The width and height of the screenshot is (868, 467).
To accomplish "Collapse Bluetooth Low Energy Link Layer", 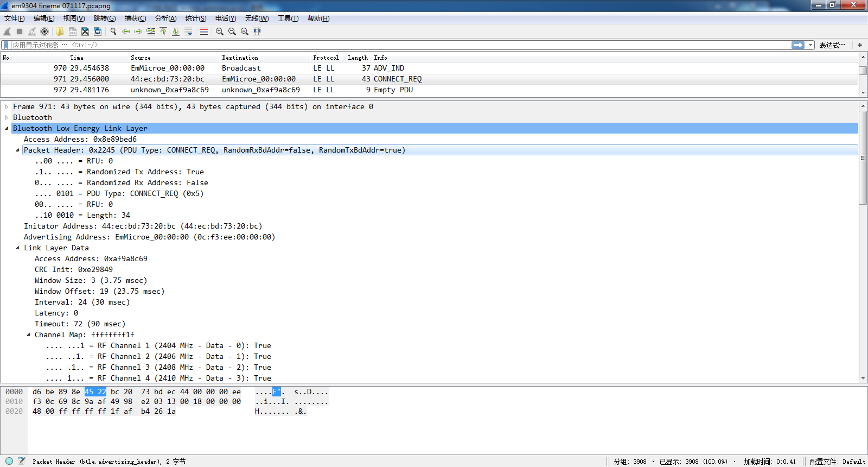I will 7,129.
